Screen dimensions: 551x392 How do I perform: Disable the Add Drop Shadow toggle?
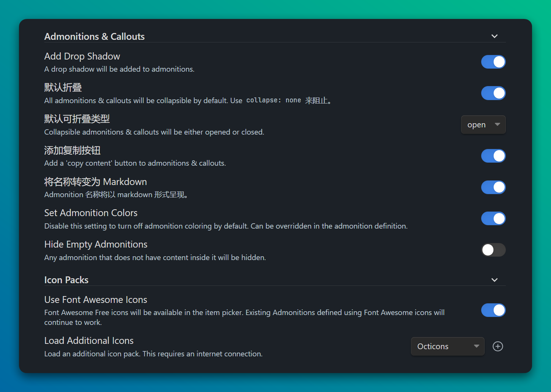point(493,62)
